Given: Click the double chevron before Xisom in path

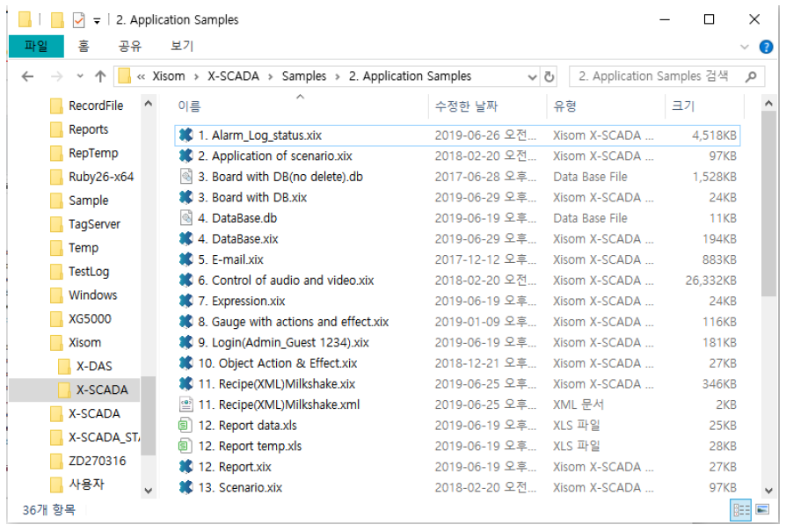Looking at the screenshot, I should click(142, 77).
